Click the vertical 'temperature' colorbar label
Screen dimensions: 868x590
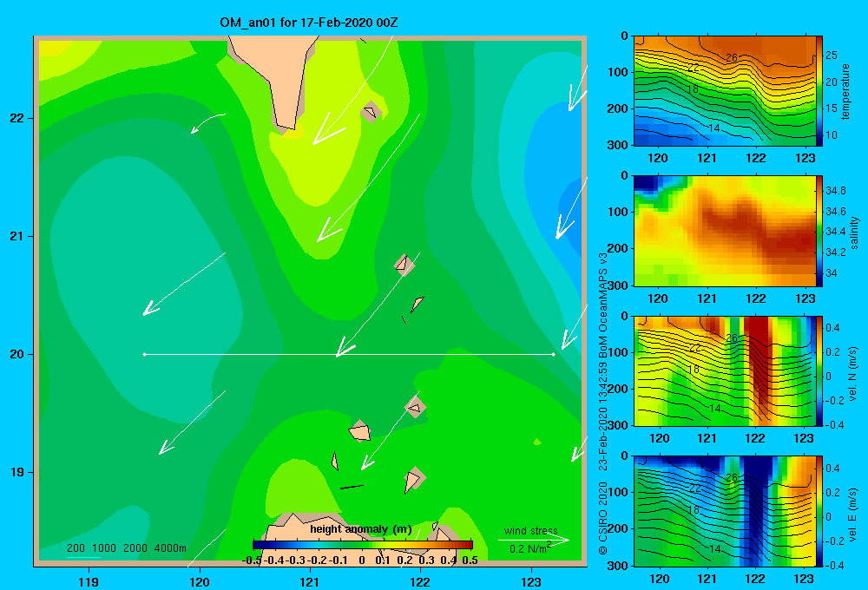pos(845,91)
